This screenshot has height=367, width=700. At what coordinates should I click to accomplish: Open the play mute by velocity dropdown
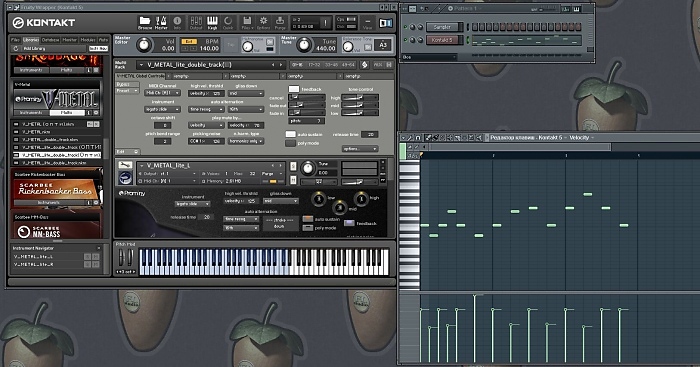[206, 125]
